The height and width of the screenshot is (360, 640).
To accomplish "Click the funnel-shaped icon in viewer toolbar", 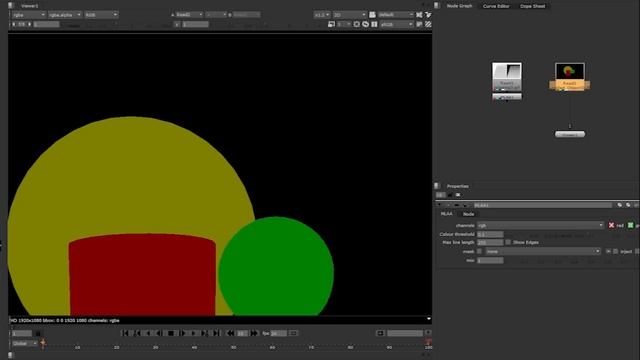I will [x=428, y=15].
